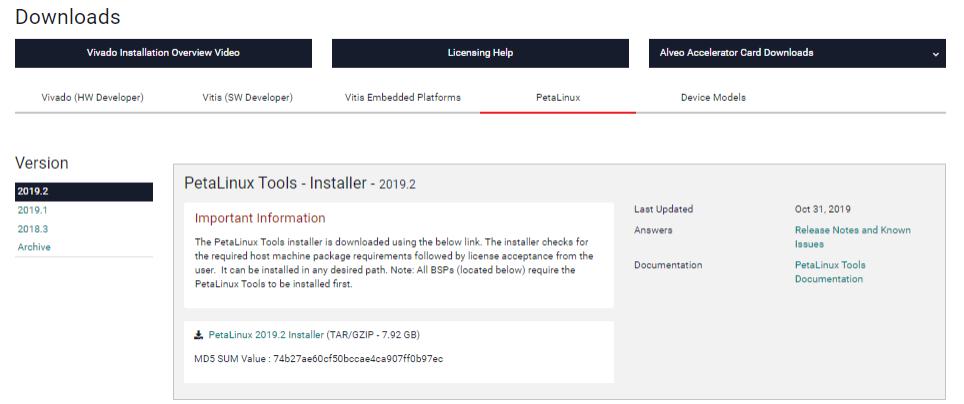Open Vivado Installation Overview Video
Screen dimensions: 964x404
pos(163,53)
